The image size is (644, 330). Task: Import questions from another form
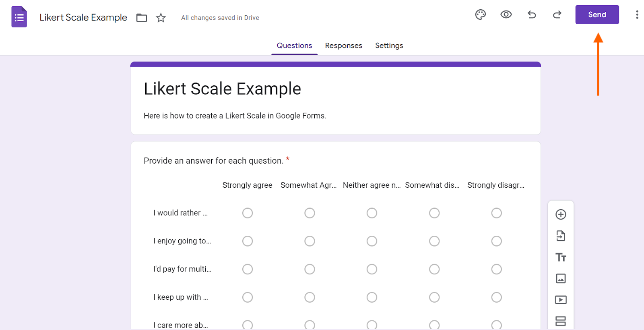[561, 236]
